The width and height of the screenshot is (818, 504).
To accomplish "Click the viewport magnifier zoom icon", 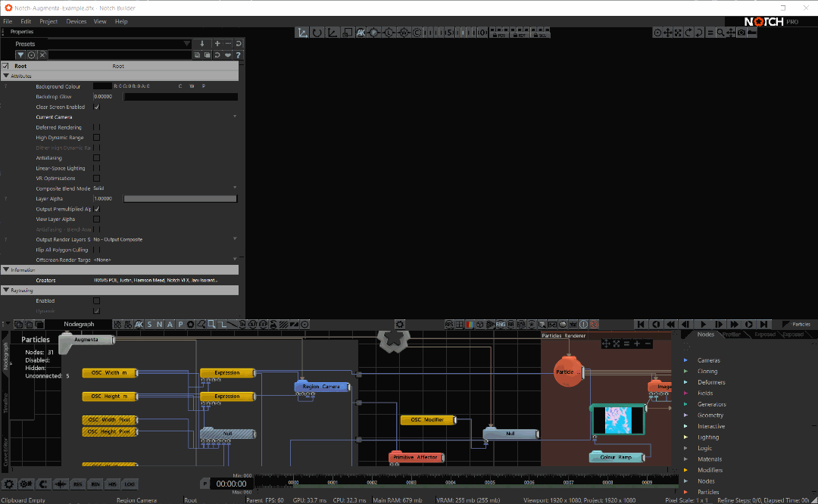I will (720, 33).
